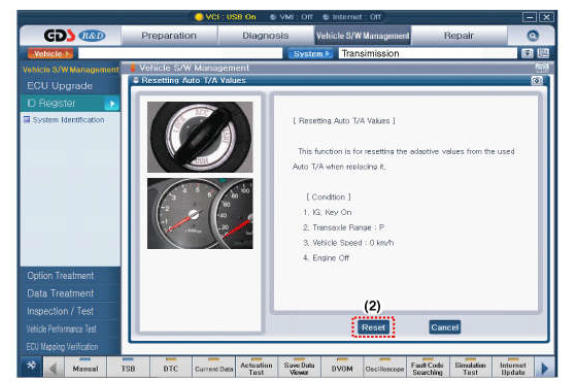Click the left arrow in bottom toolbar
Screen dimensions: 571x390
(x=54, y=368)
